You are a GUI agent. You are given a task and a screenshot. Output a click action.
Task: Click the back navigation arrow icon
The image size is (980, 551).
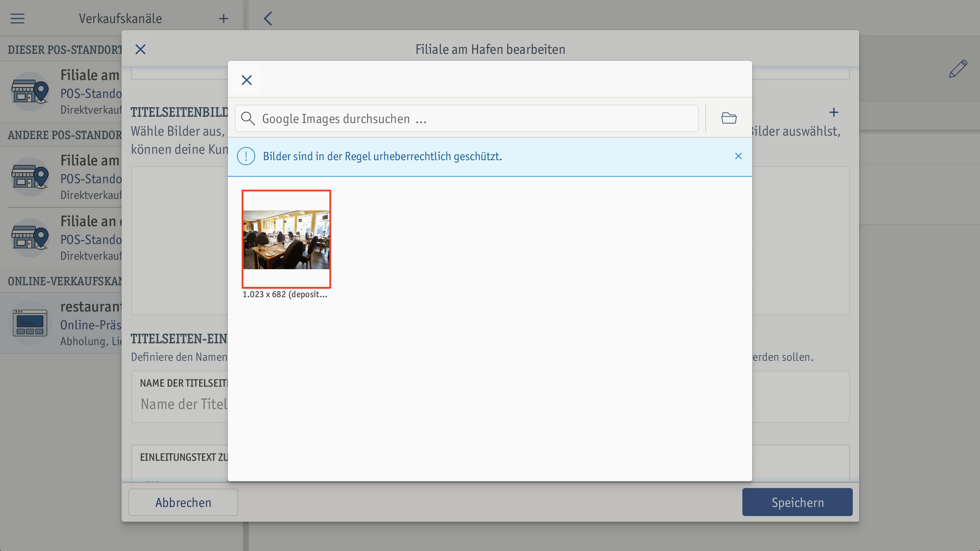[x=268, y=18]
